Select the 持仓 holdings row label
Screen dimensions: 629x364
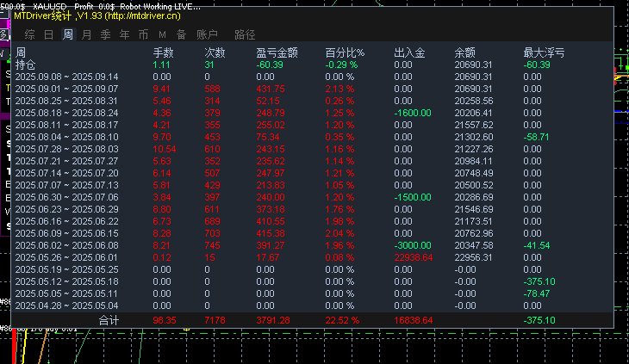(25, 65)
